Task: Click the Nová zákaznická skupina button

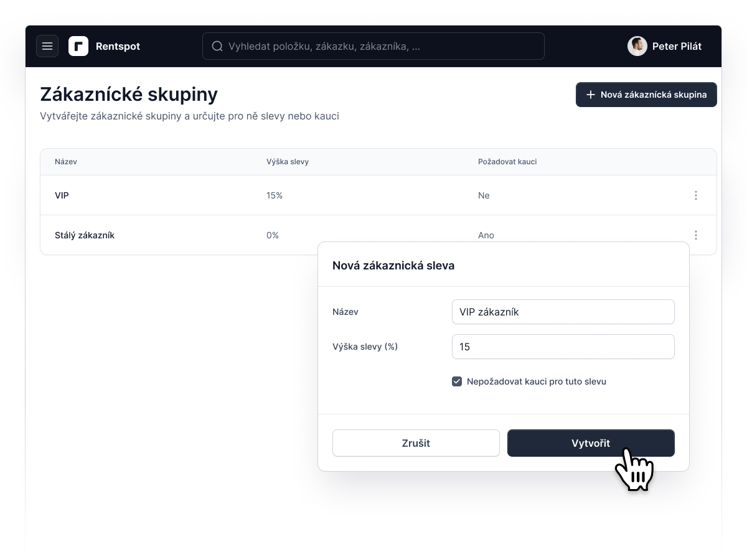Action: pyautogui.click(x=646, y=95)
